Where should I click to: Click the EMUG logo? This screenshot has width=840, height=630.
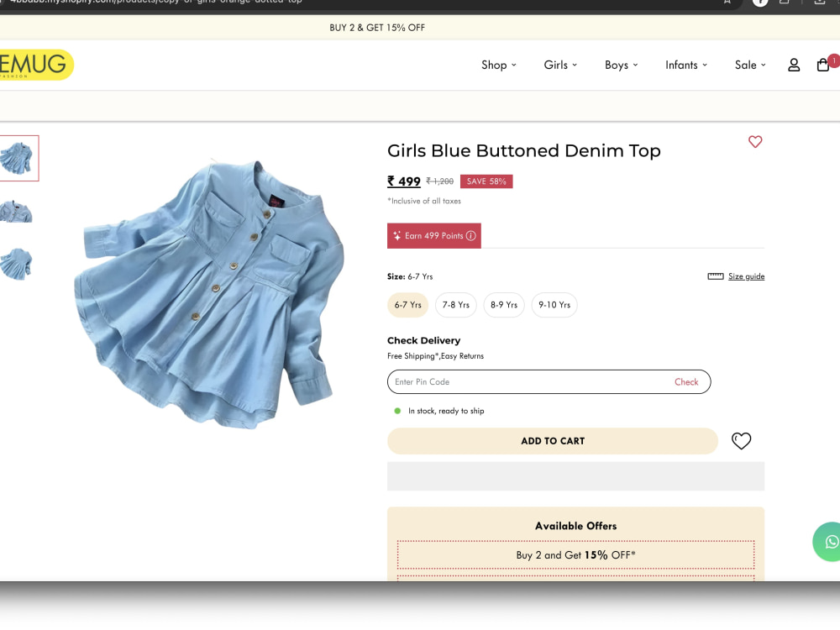[35, 65]
